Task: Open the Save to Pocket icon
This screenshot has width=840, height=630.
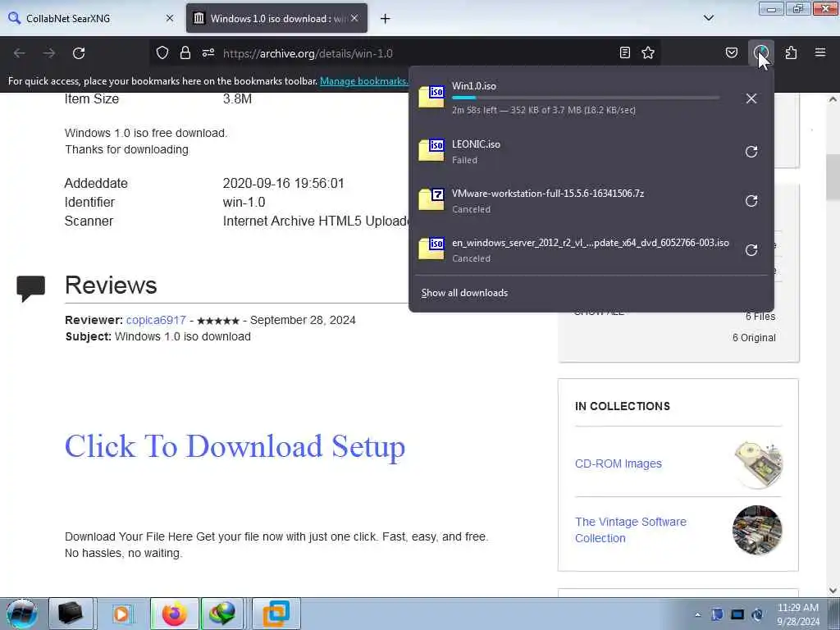Action: click(x=731, y=52)
